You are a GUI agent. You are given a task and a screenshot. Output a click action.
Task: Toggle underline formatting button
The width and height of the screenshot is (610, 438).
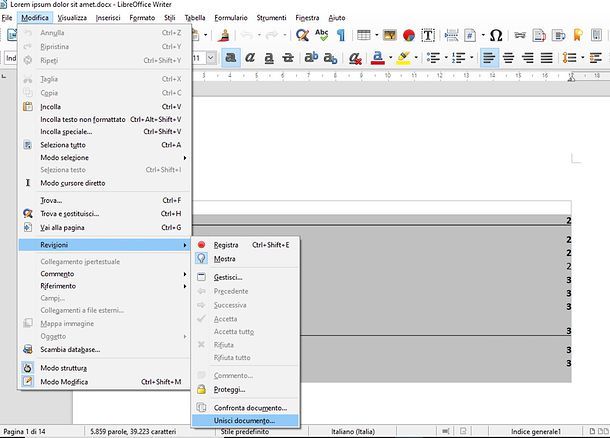point(269,58)
